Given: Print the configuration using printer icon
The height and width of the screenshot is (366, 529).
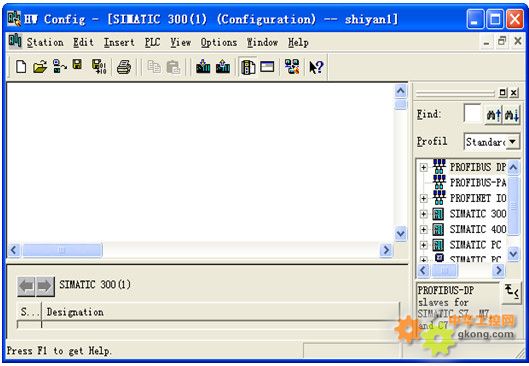Looking at the screenshot, I should tap(124, 67).
